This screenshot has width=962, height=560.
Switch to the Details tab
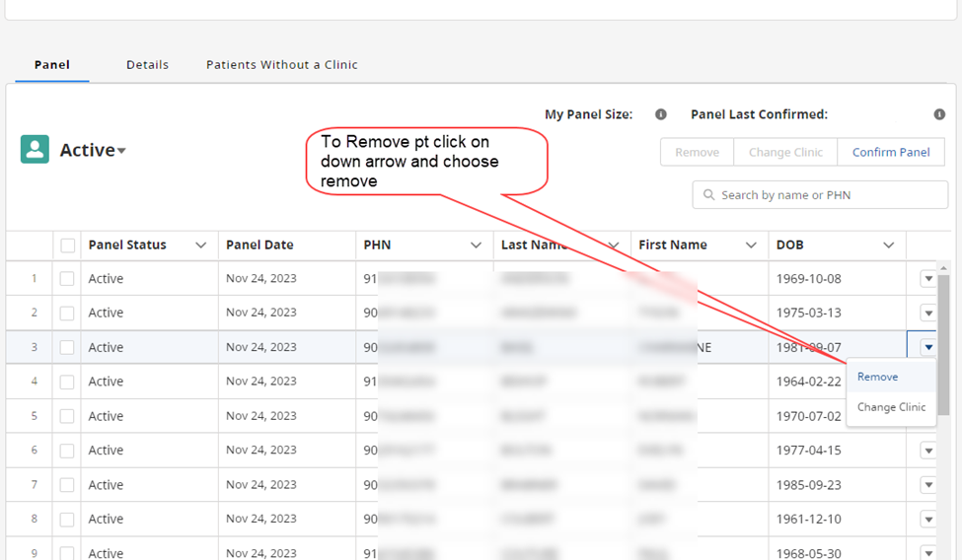click(x=147, y=65)
